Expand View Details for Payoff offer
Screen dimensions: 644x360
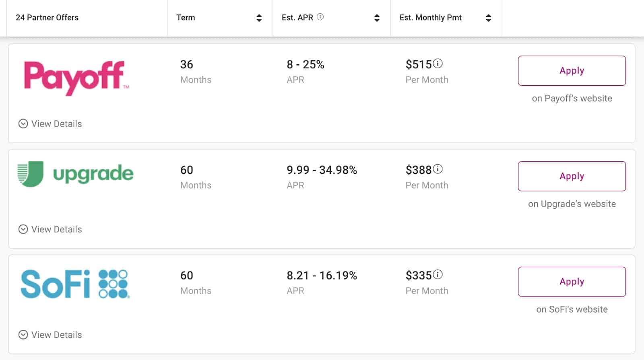coord(50,123)
